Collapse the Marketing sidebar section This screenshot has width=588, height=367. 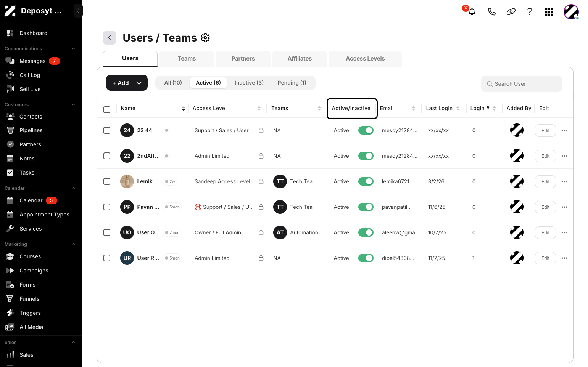point(74,244)
